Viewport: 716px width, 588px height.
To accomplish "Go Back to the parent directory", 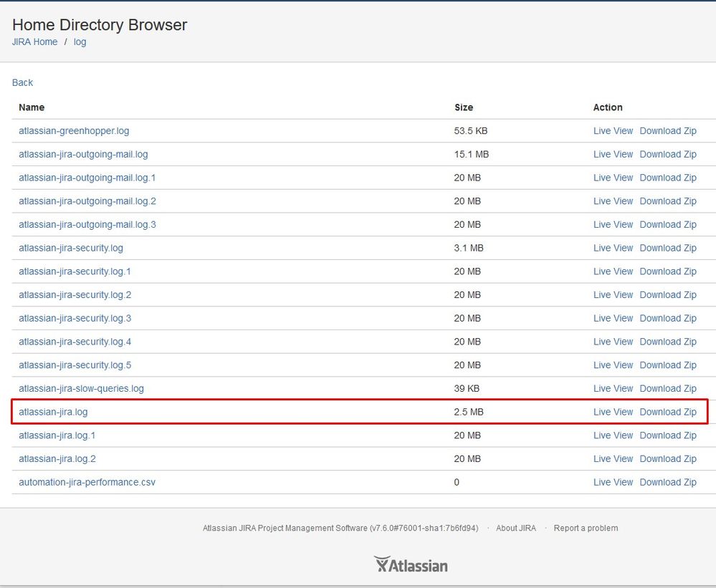I will [22, 82].
